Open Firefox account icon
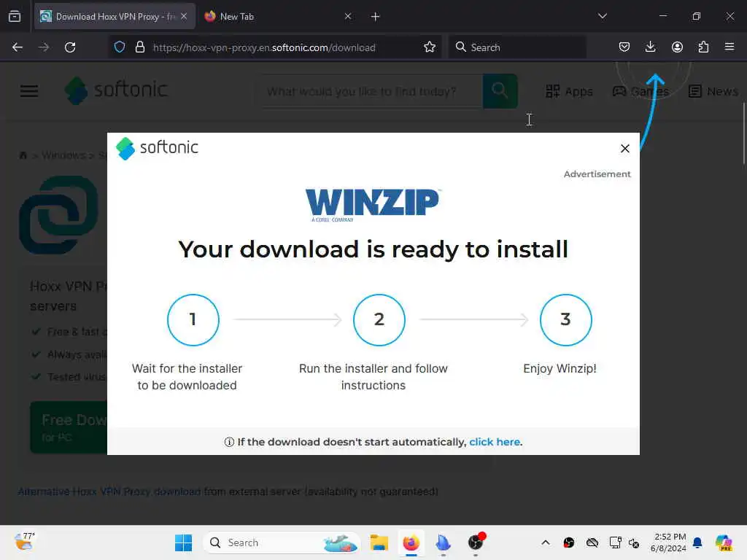Image resolution: width=747 pixels, height=560 pixels. tap(677, 47)
